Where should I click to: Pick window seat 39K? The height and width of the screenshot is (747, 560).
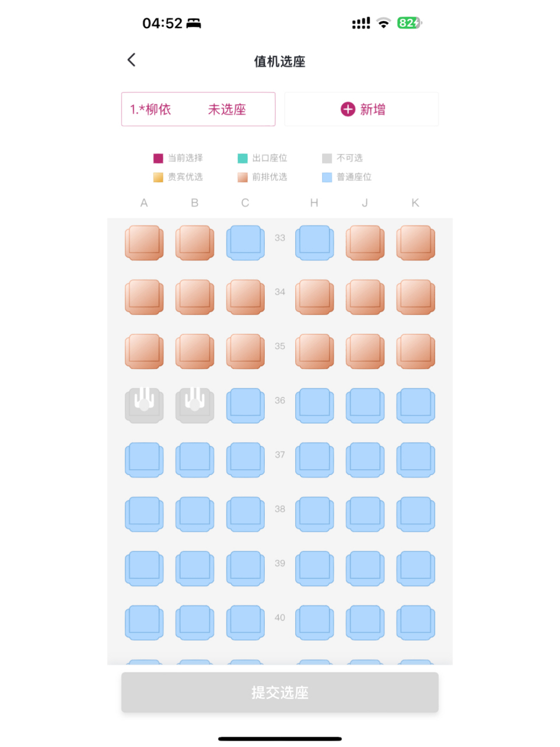tap(415, 568)
